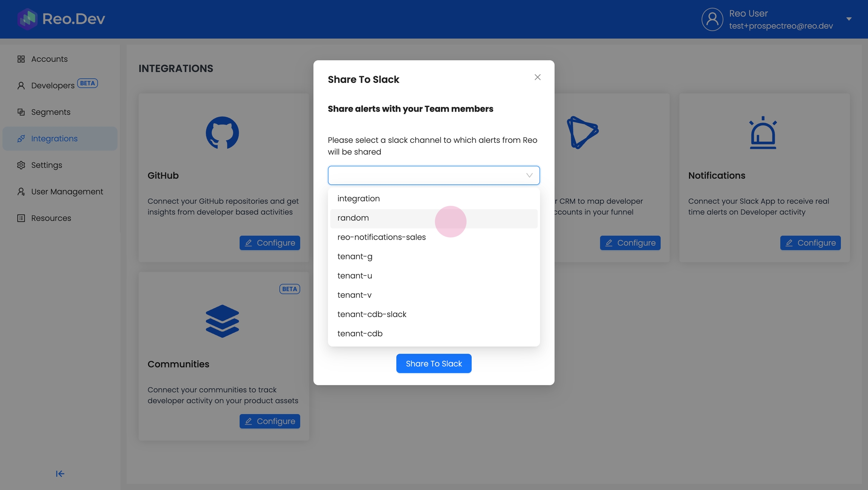
Task: Click Configure on the Communities card
Action: pos(269,421)
